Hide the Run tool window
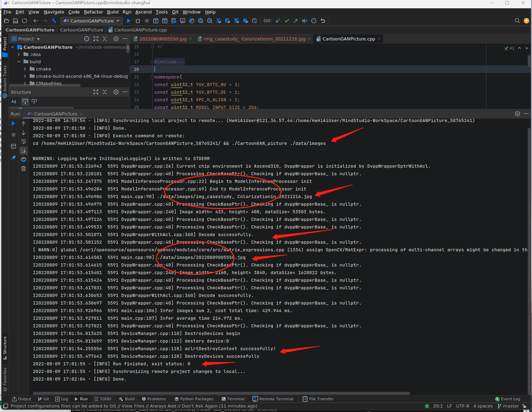Viewport: 532px width, 412px height. tap(526, 114)
